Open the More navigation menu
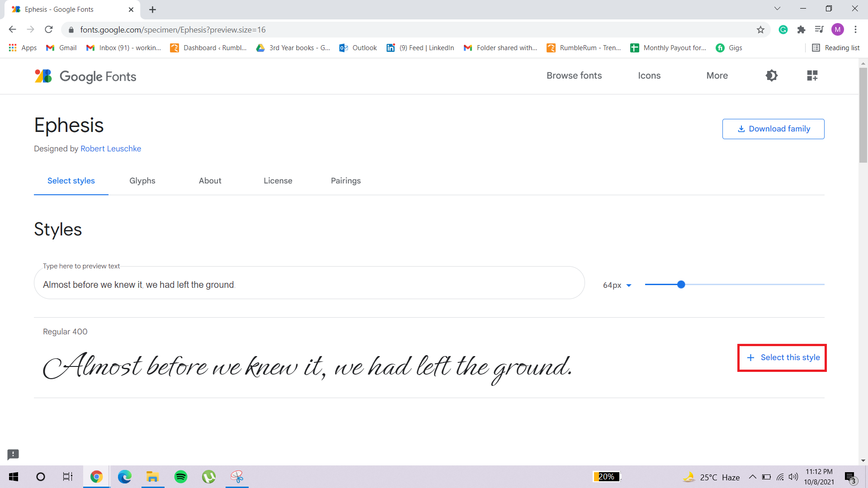 tap(717, 75)
